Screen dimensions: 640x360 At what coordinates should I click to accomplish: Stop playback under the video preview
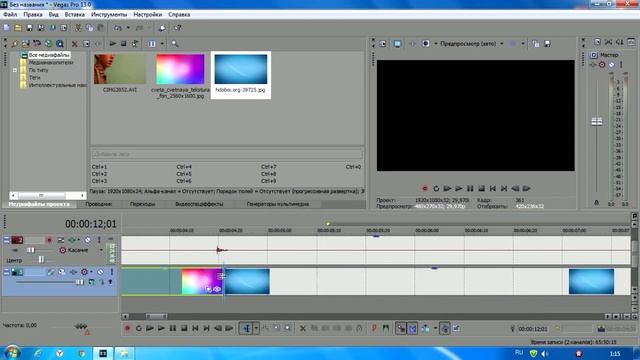[x=482, y=188]
